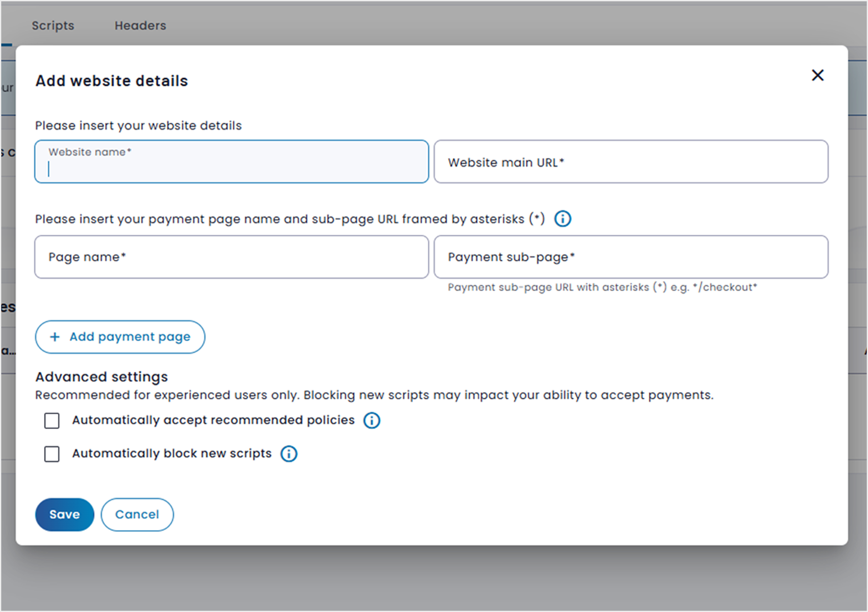The width and height of the screenshot is (868, 612).
Task: Show info for block new scripts option
Action: [289, 454]
